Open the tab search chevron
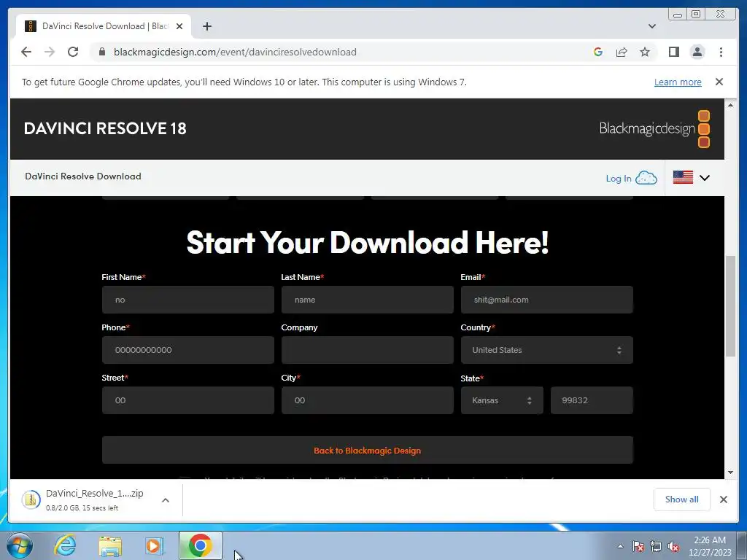 click(x=652, y=26)
